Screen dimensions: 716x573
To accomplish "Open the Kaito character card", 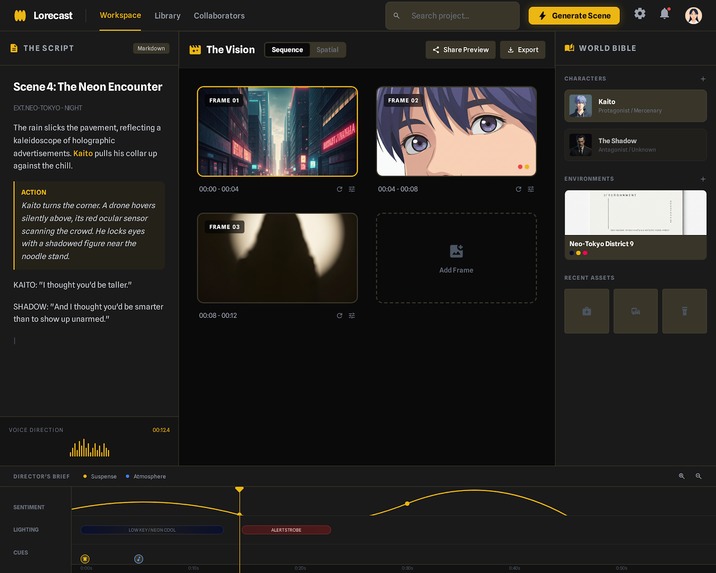I will click(x=635, y=106).
